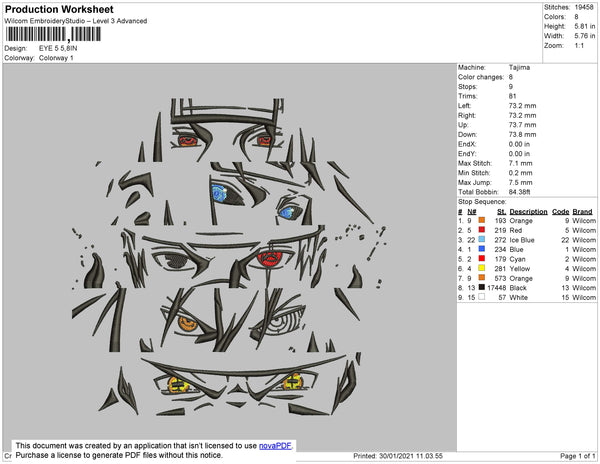This screenshot has width=600, height=464.
Task: Click design name EYE 5 5,8IN
Action: tap(58, 48)
